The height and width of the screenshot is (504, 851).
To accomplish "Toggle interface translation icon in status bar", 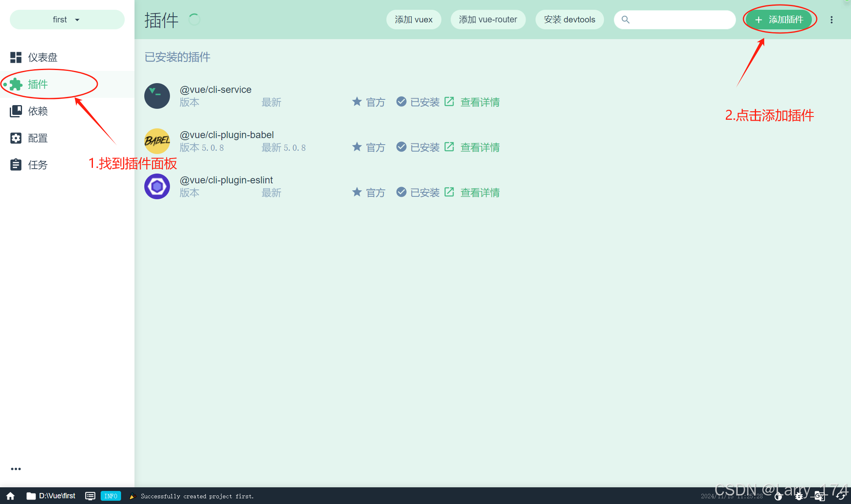I will tap(819, 497).
